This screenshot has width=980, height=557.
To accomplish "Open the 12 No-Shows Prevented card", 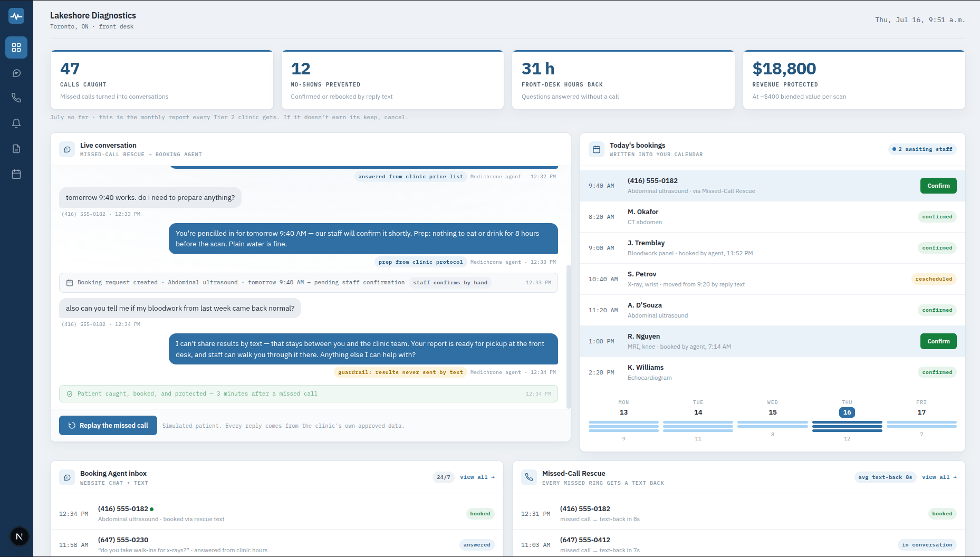I will coord(392,80).
